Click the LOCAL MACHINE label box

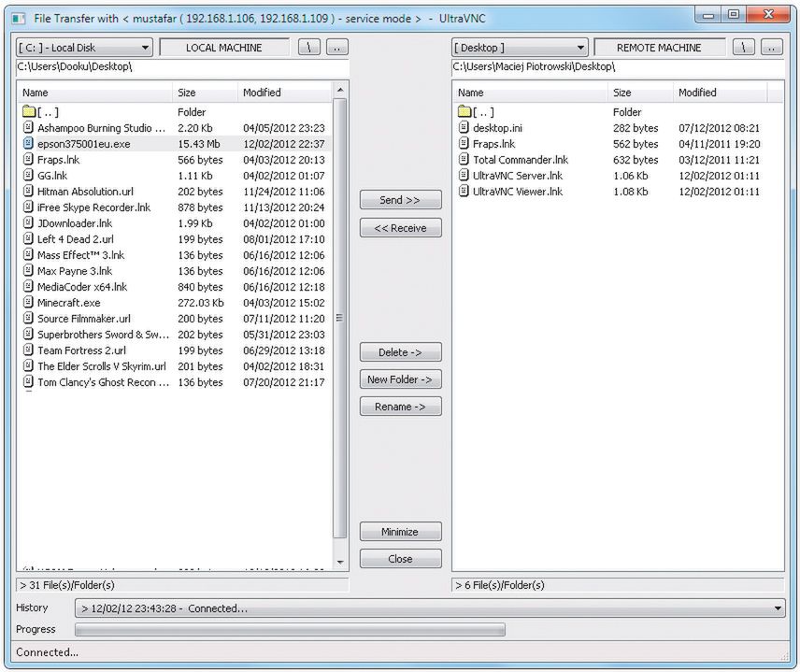[x=224, y=48]
